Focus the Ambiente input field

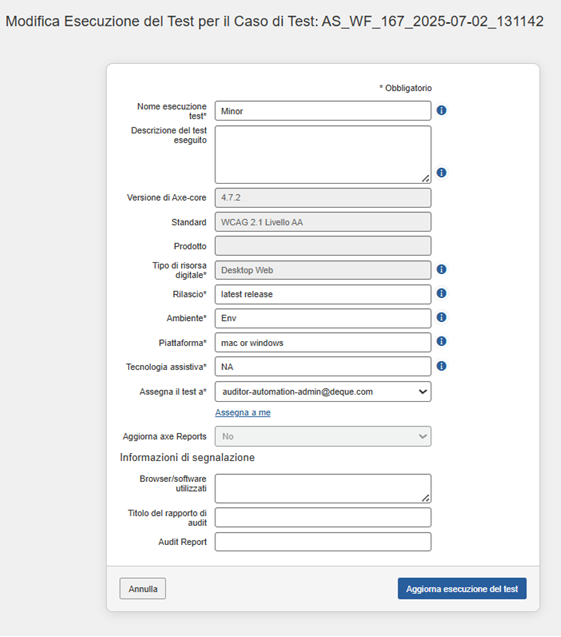[323, 318]
